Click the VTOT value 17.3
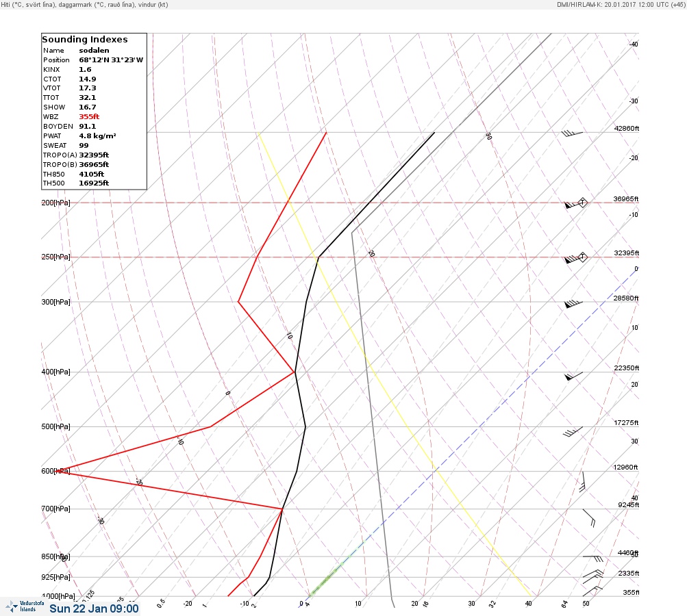This screenshot has height=616, width=687. pyautogui.click(x=87, y=88)
